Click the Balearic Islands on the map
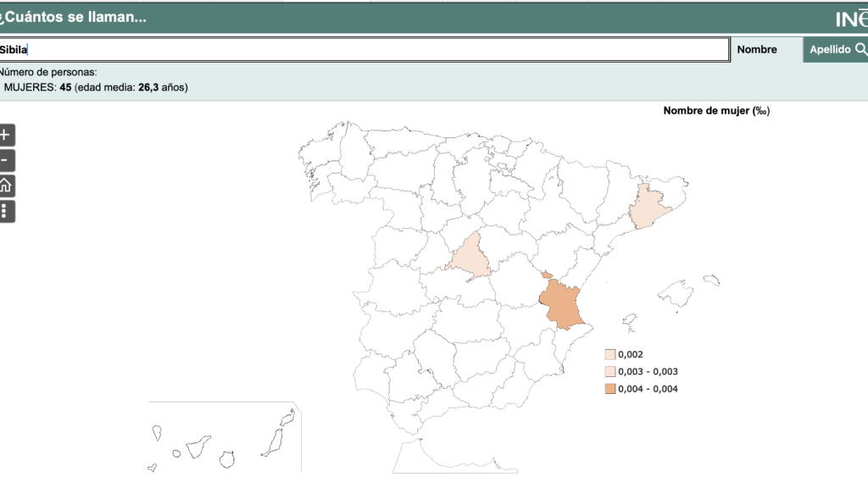This screenshot has width=868, height=488. [x=676, y=295]
